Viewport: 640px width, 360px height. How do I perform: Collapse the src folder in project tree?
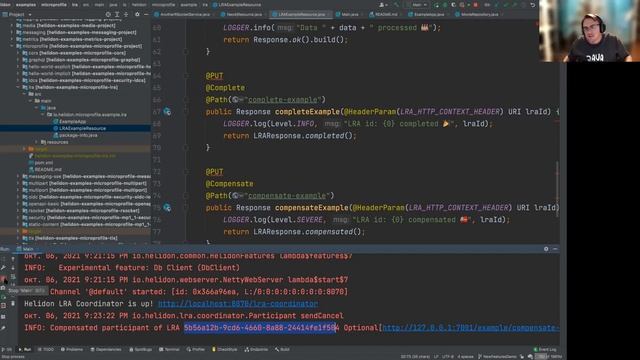(25, 94)
